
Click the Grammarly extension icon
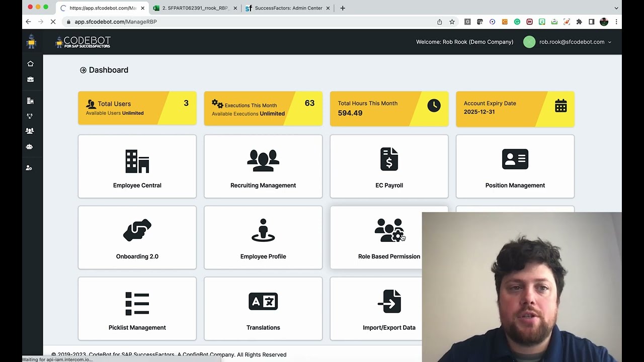point(517,22)
